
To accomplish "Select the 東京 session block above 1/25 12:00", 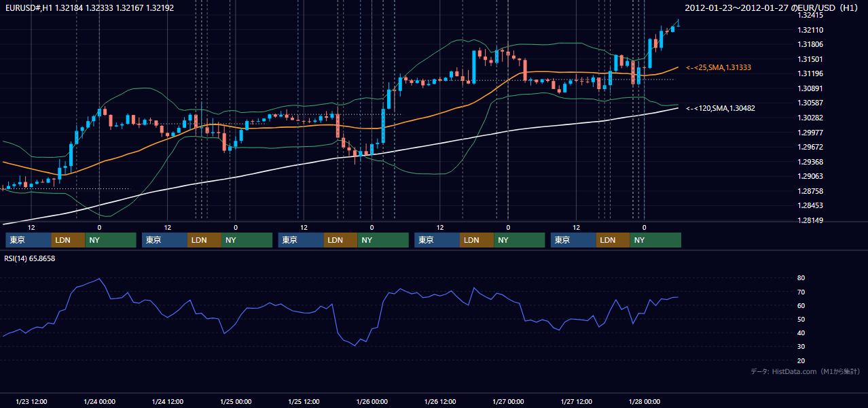I will [302, 240].
